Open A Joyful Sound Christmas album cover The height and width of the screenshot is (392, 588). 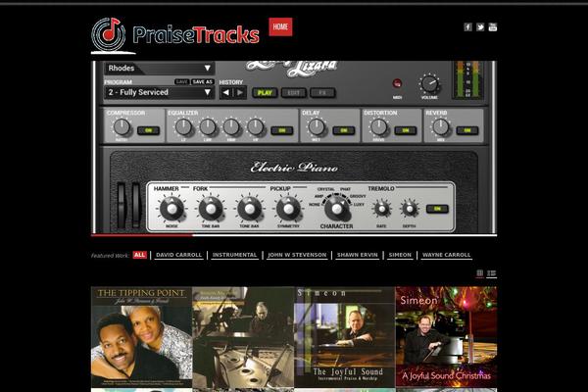click(446, 337)
